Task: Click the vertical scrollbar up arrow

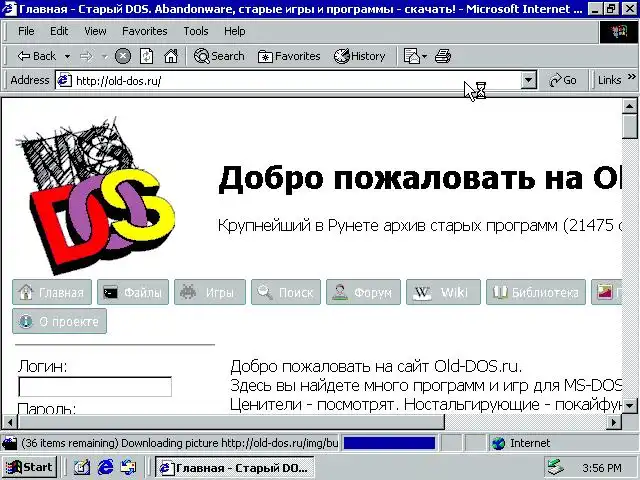Action: 629,107
